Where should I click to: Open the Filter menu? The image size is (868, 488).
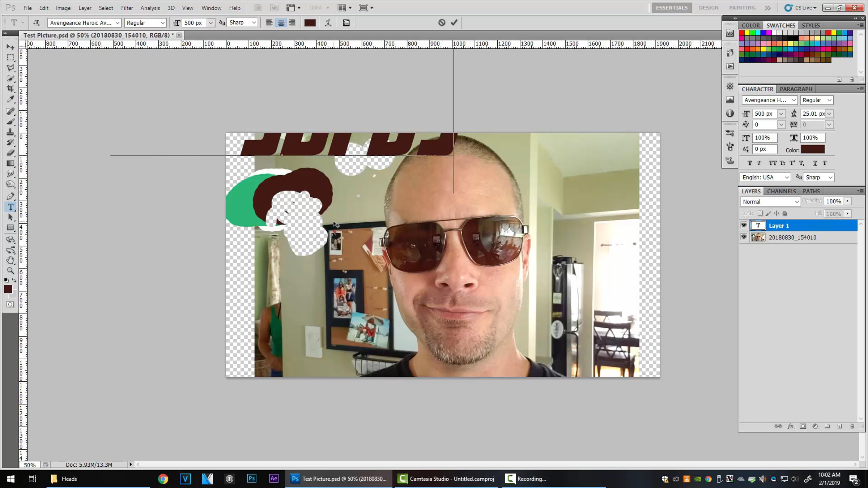coord(127,8)
